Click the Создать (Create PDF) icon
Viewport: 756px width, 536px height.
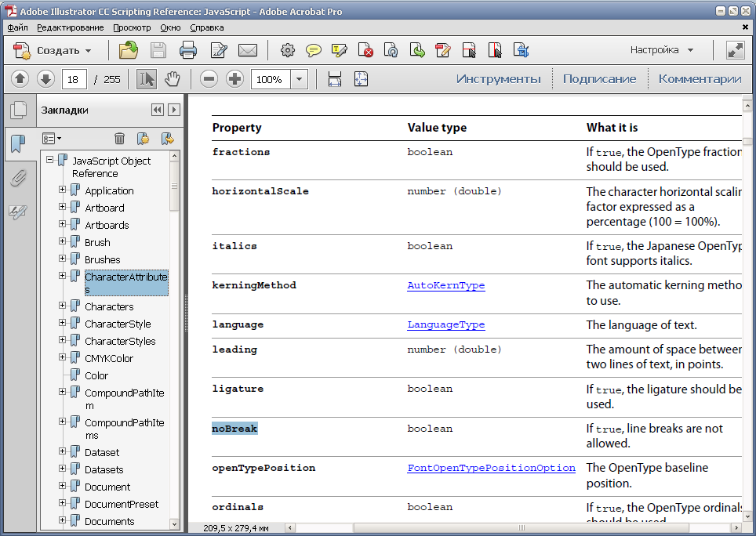coord(21,51)
